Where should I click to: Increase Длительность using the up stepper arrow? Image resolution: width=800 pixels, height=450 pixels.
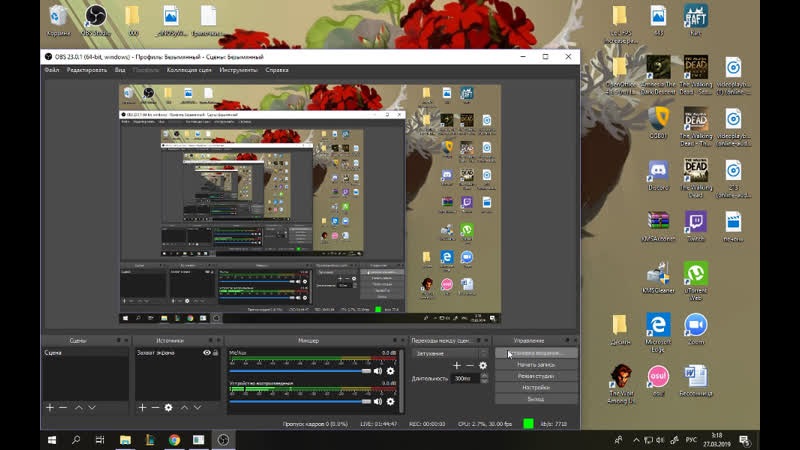484,376
